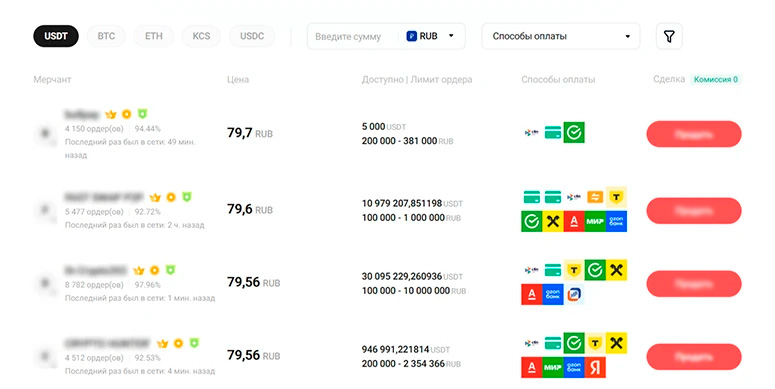Click Alfa icon in 100 000 - 10 000 000 row

click(531, 294)
